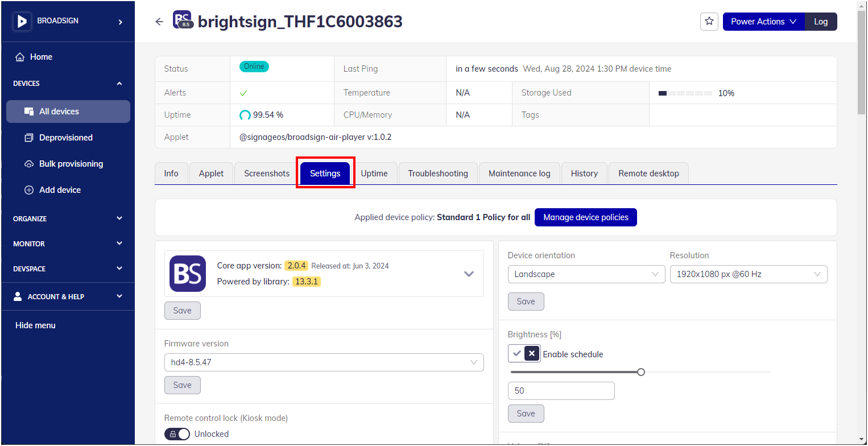Star this device as favorite
868x446 pixels.
[709, 21]
